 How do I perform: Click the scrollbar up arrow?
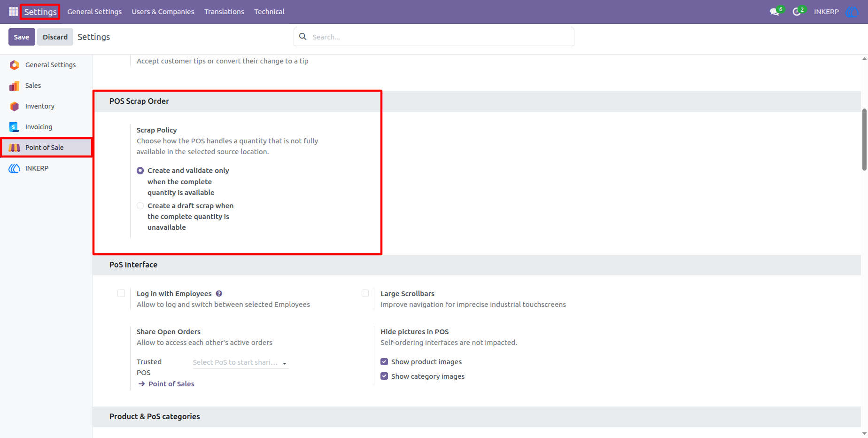point(864,59)
